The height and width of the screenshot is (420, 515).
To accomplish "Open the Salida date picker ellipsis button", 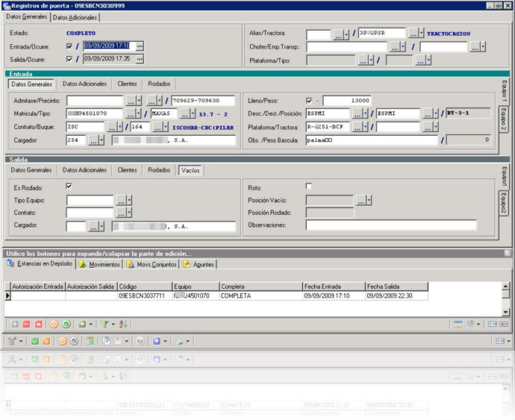I will [x=140, y=59].
